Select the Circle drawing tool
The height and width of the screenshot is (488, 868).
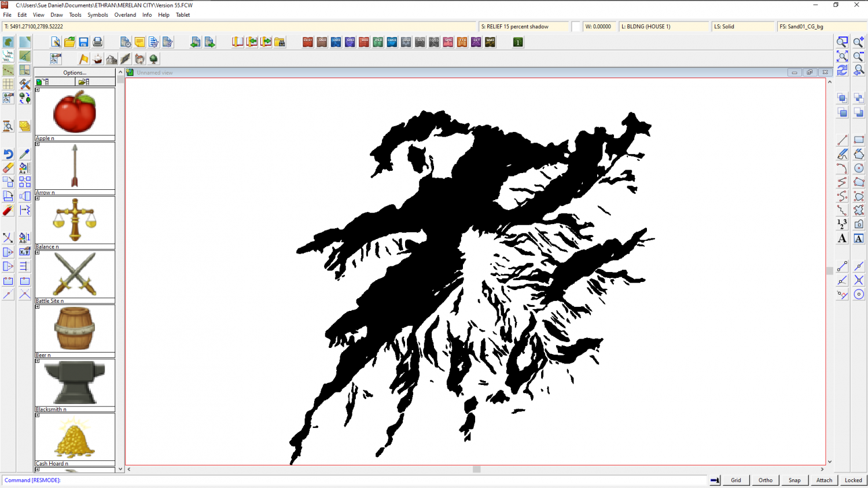(859, 168)
